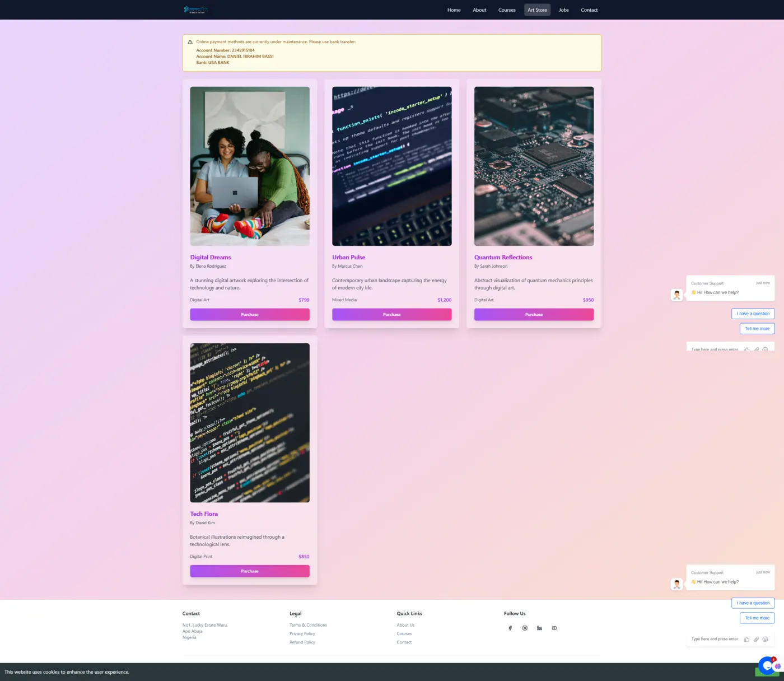The width and height of the screenshot is (784, 681).
Task: View the Digital Dreams artwork image
Action: (x=250, y=166)
